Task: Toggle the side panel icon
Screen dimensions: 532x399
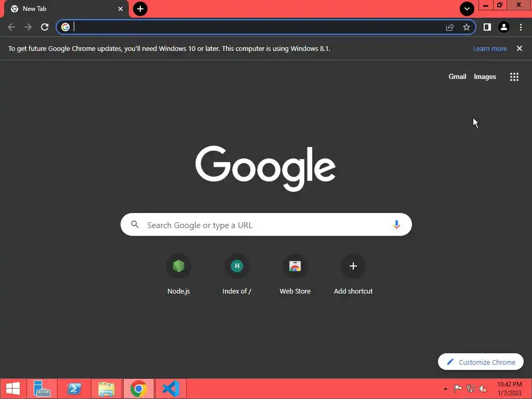Action: pos(487,27)
